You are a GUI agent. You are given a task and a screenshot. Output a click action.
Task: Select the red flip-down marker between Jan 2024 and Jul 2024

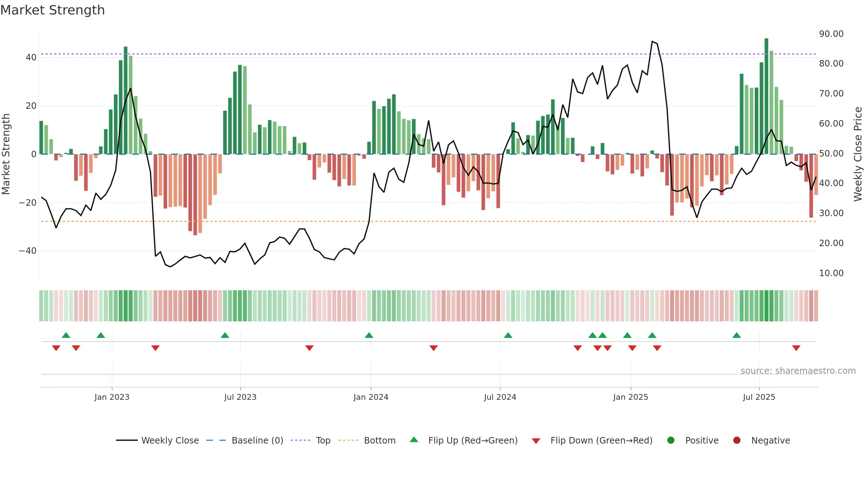(434, 348)
